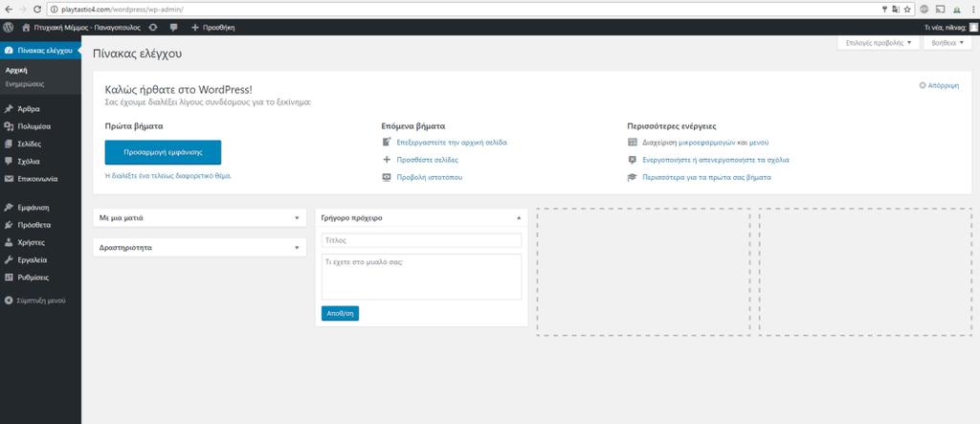
Task: Click the Προσθέστε σελίδες link
Action: 428,160
